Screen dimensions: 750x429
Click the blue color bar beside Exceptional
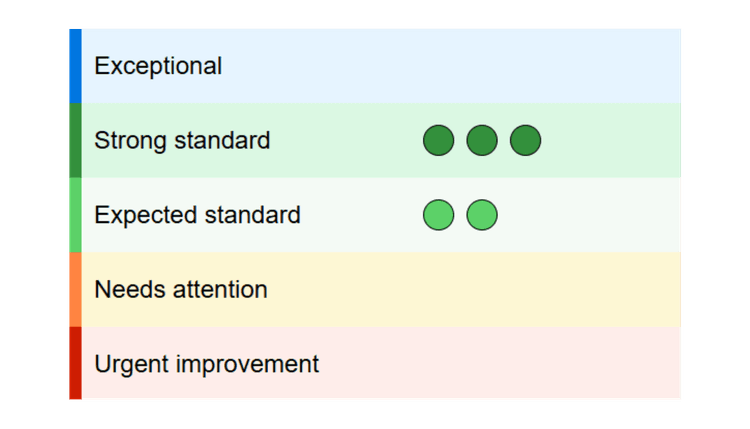75,66
